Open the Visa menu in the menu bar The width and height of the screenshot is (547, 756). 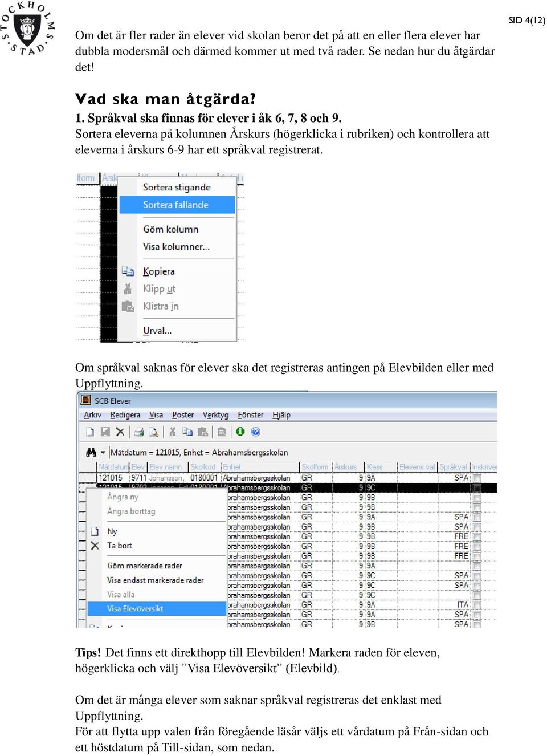156,415
